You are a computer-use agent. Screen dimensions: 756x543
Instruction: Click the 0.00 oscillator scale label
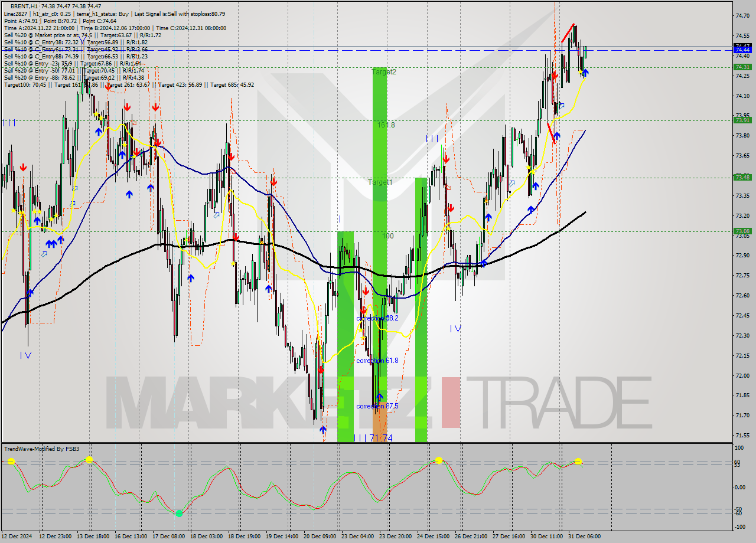tap(741, 487)
